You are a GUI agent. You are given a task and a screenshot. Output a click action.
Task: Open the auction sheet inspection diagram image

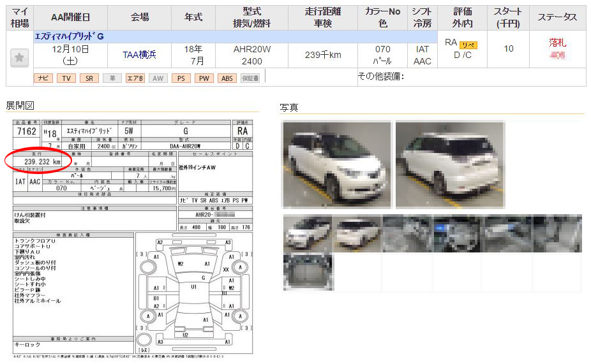pos(133,238)
